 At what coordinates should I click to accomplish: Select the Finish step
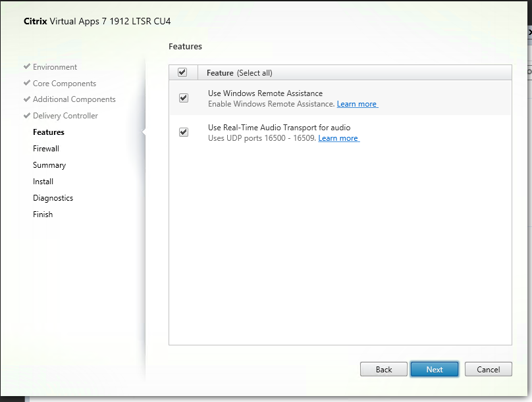click(43, 214)
